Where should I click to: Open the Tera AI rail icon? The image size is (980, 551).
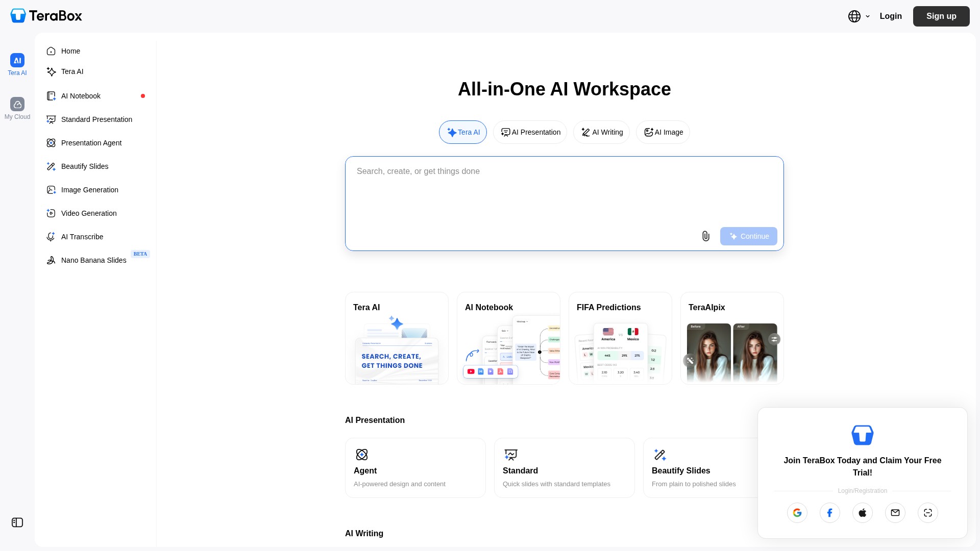point(17,60)
